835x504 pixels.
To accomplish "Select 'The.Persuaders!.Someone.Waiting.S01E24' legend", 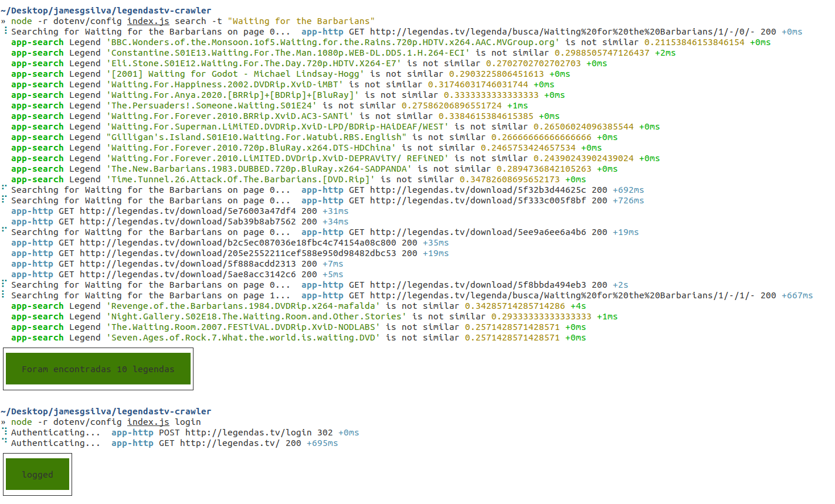I will coord(212,105).
